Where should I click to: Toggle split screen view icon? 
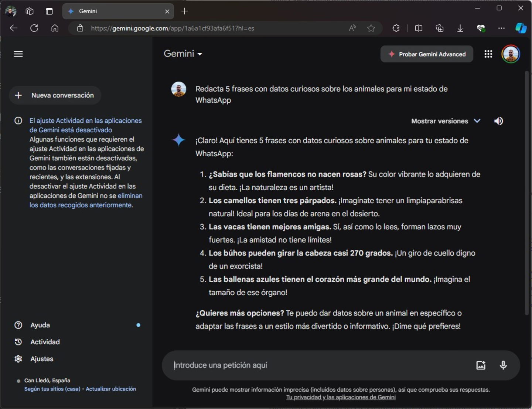click(419, 28)
